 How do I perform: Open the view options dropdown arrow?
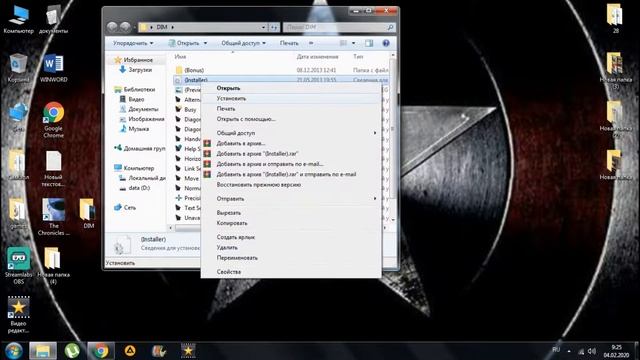click(353, 43)
